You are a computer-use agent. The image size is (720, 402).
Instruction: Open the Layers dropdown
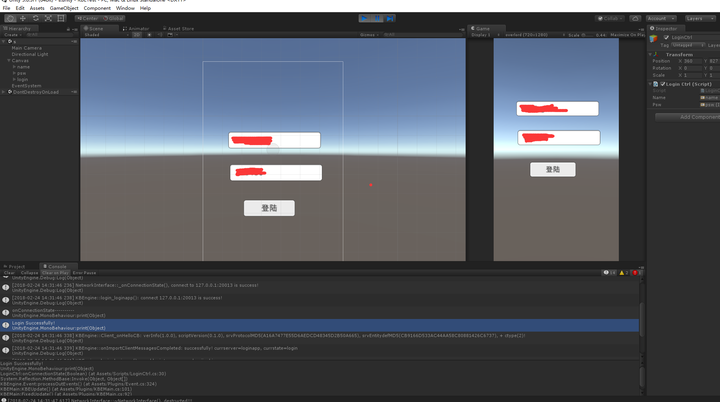pos(700,18)
